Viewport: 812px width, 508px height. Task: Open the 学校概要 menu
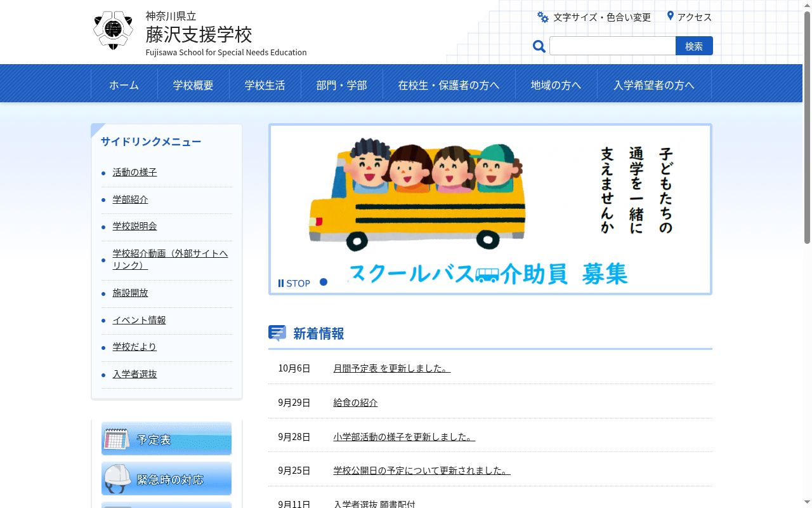click(193, 85)
